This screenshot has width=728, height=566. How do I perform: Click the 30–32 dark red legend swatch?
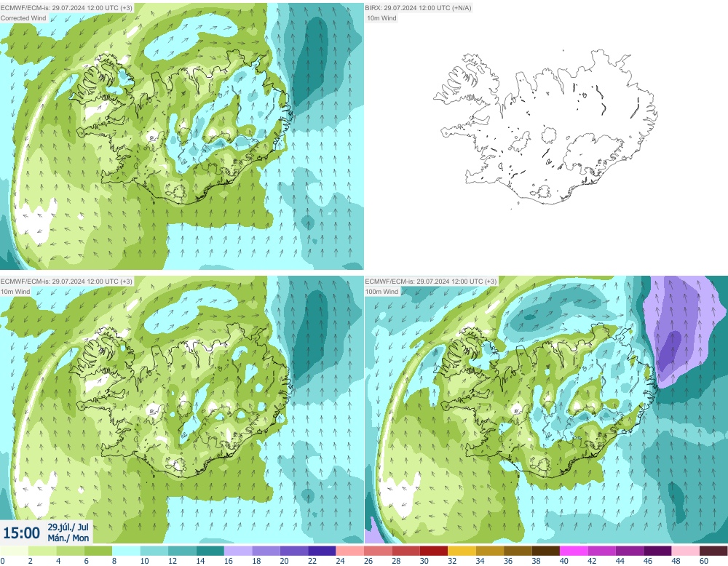434,551
